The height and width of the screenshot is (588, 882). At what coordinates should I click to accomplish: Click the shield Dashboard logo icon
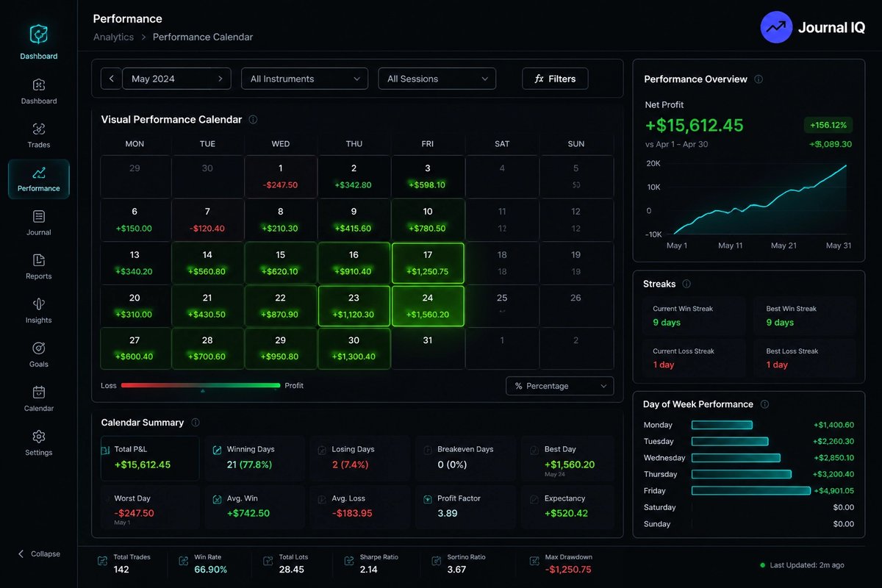coord(38,34)
